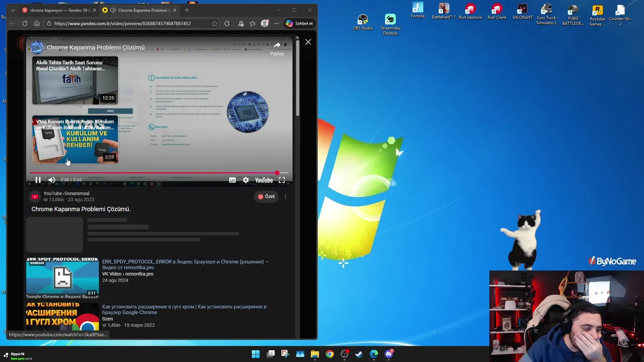Image resolution: width=644 pixels, height=362 pixels.
Task: Go to the browser home page
Action: coord(37,23)
